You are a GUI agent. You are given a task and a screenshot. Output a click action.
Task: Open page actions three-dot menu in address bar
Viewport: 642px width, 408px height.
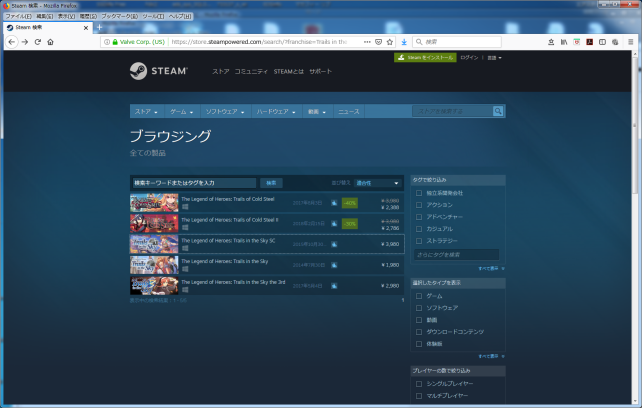click(367, 42)
